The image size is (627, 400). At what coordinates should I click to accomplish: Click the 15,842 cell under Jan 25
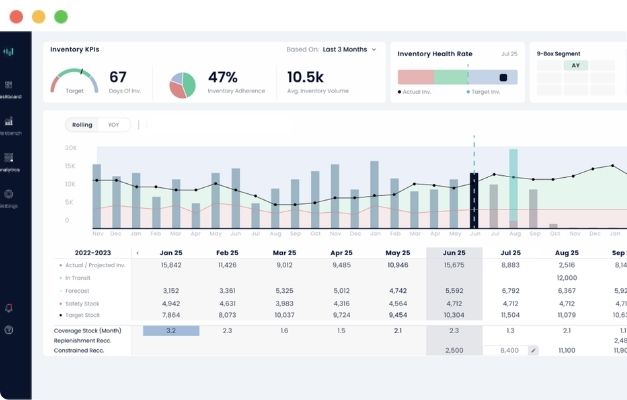pyautogui.click(x=171, y=265)
